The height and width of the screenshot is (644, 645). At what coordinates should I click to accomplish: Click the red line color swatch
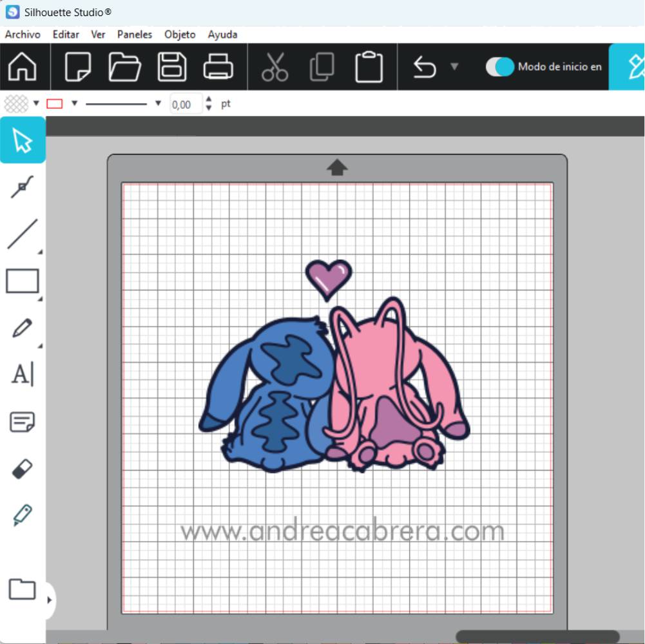coord(55,104)
